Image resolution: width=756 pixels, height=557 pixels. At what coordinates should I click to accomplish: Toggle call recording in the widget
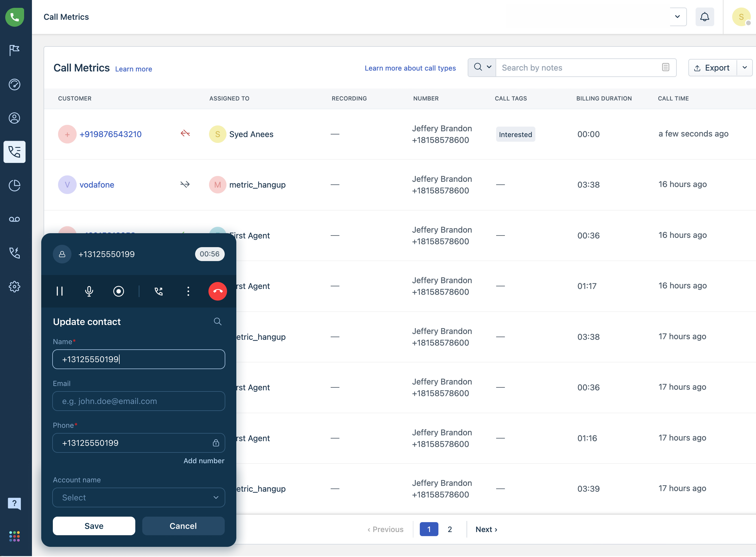pyautogui.click(x=119, y=291)
